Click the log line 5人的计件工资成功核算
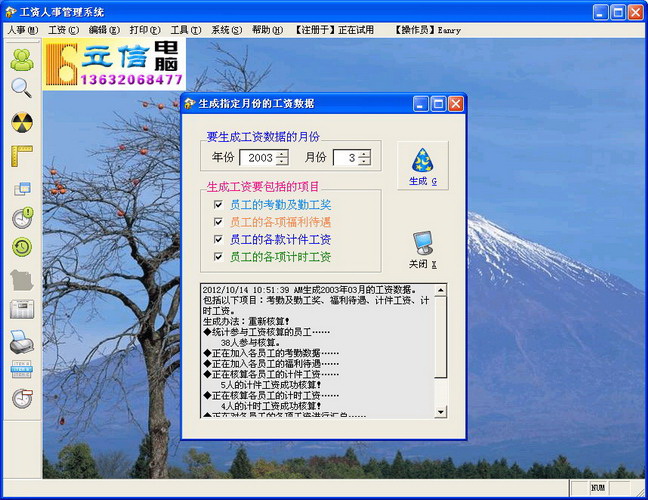This screenshot has width=648, height=500. pos(271,385)
